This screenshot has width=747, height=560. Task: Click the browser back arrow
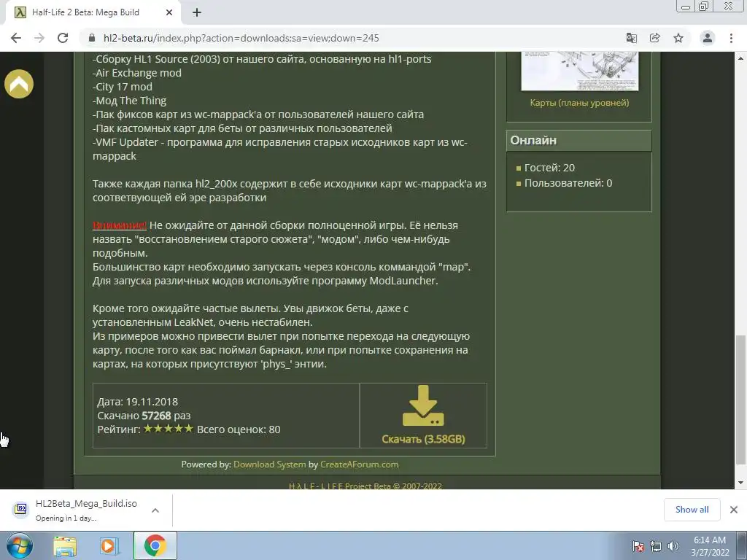(16, 38)
